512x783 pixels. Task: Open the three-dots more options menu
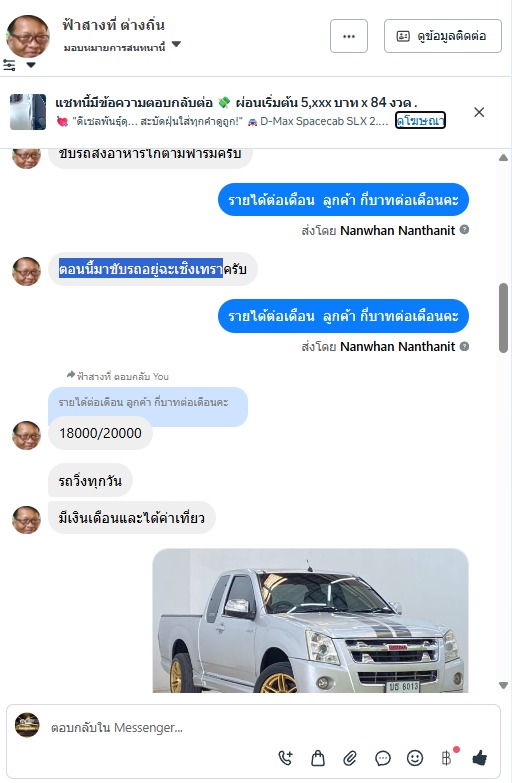pos(349,36)
